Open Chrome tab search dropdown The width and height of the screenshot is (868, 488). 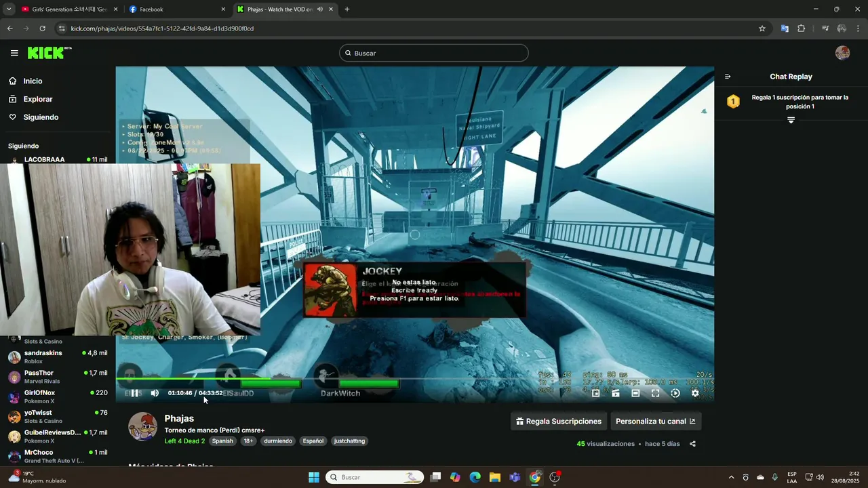coord(9,9)
